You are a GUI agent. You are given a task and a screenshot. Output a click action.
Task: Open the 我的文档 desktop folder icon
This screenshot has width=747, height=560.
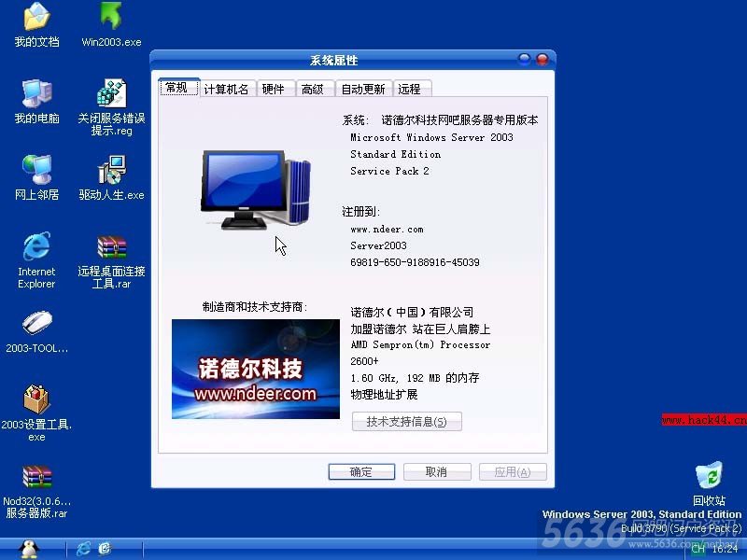(36, 25)
